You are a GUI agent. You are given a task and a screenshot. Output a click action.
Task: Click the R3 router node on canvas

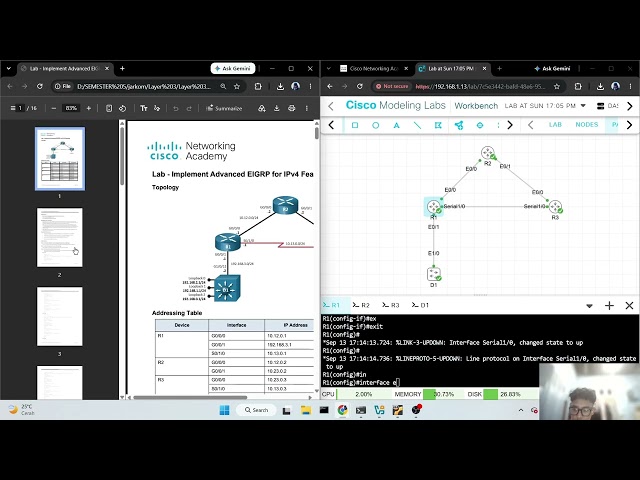pyautogui.click(x=556, y=207)
